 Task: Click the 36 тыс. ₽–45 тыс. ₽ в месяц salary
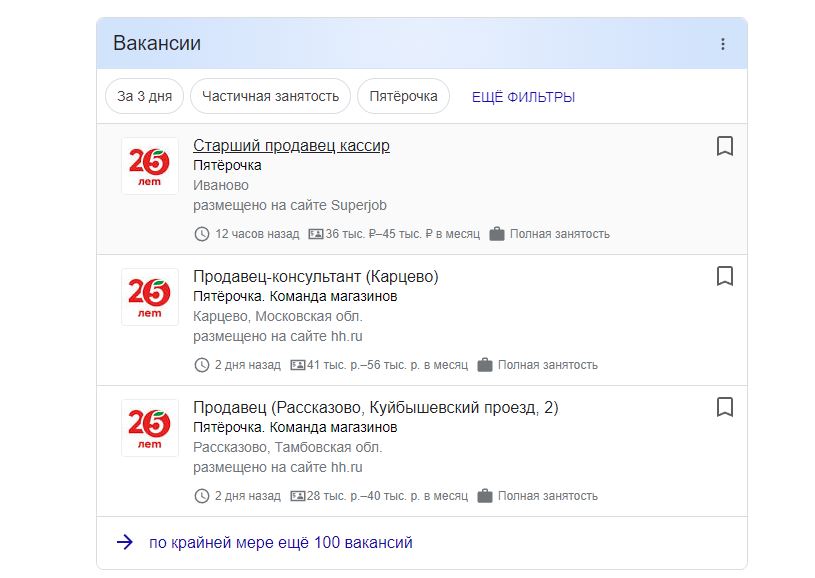click(403, 234)
